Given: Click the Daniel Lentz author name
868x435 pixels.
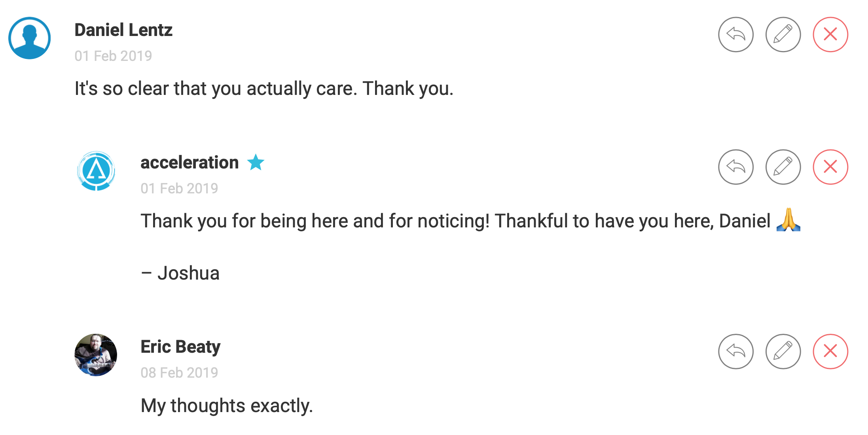Looking at the screenshot, I should [x=123, y=30].
